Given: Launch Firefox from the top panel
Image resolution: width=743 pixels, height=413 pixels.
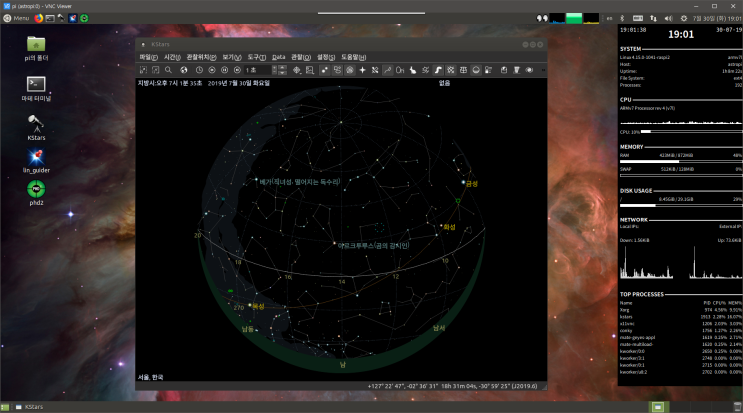Looking at the screenshot, I should pos(39,18).
